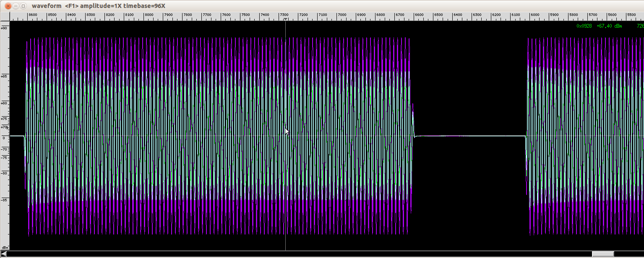The width and height of the screenshot is (644, 258).
Task: Click the 7600 tick on time ruler
Action: tap(226, 15)
